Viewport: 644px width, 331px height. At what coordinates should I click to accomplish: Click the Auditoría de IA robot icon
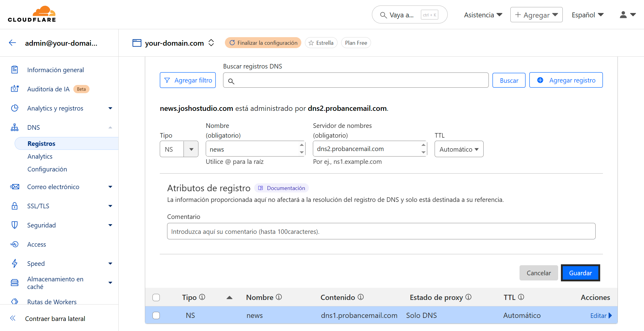15,89
